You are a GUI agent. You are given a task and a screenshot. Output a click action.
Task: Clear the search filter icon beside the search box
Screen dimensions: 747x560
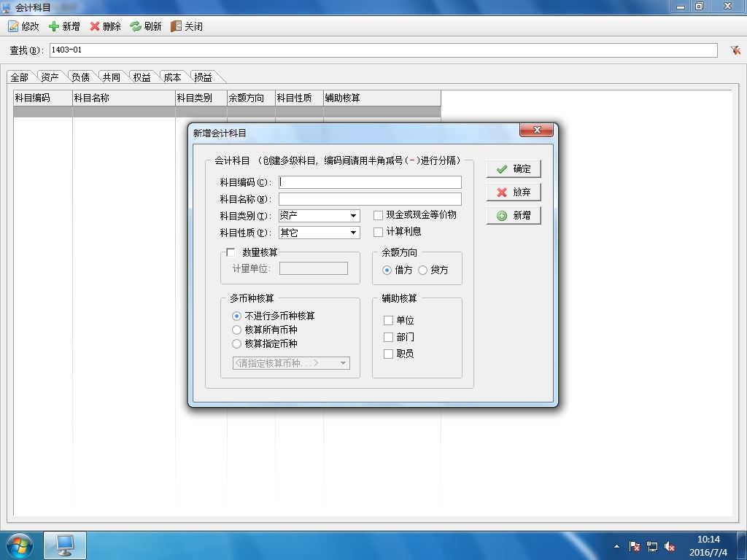pyautogui.click(x=735, y=50)
